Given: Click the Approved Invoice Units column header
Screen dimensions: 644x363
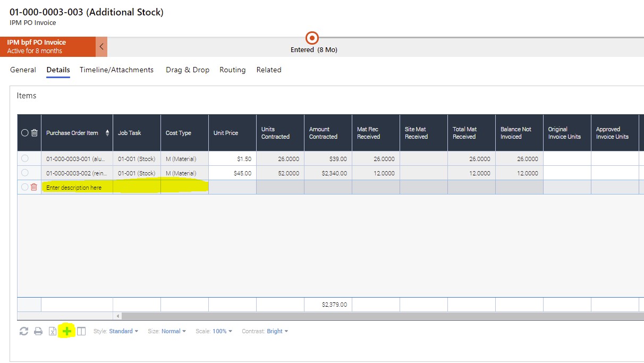Looking at the screenshot, I should [x=615, y=133].
